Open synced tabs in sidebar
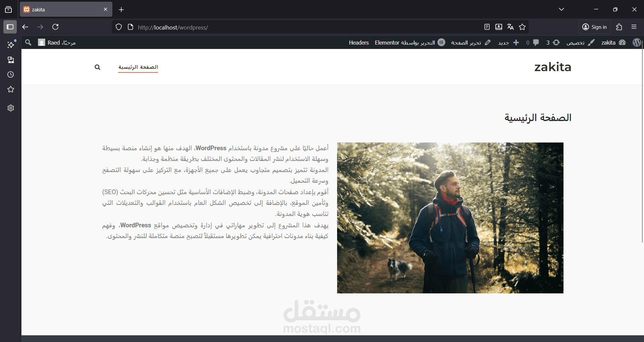The width and height of the screenshot is (644, 342). pos(11,60)
